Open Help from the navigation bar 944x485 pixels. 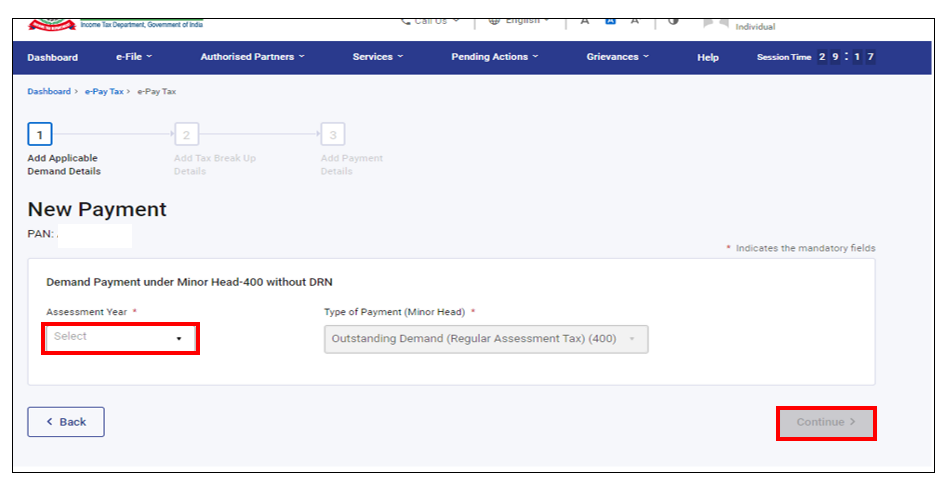(x=708, y=57)
